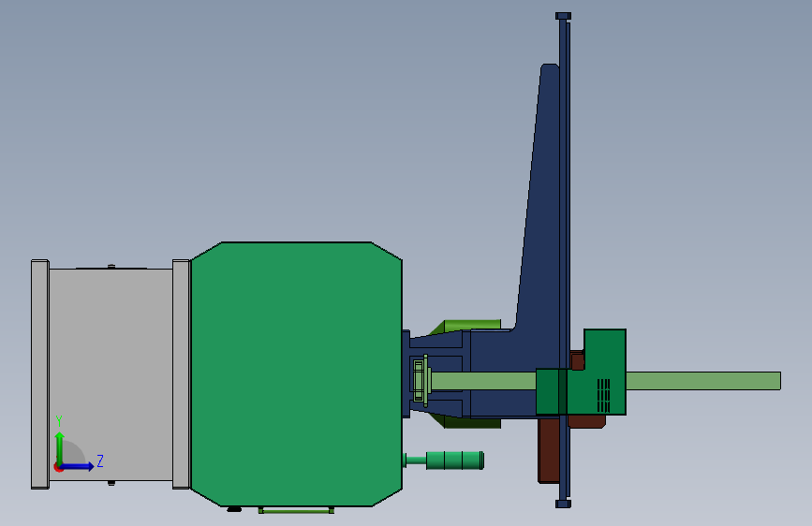
Task: Select the light green nut on shaft
Action: (x=420, y=381)
